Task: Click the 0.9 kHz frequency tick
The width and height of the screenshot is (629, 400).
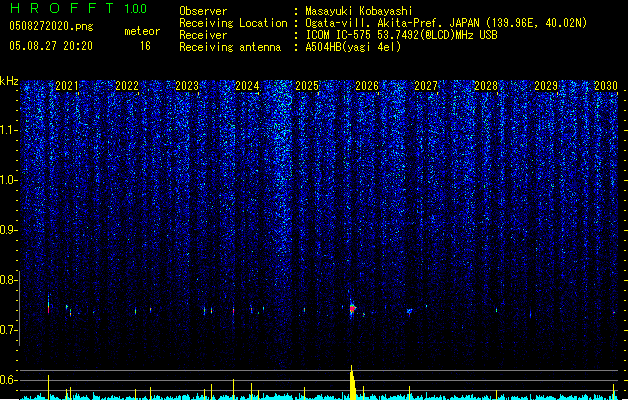Action: pyautogui.click(x=9, y=230)
